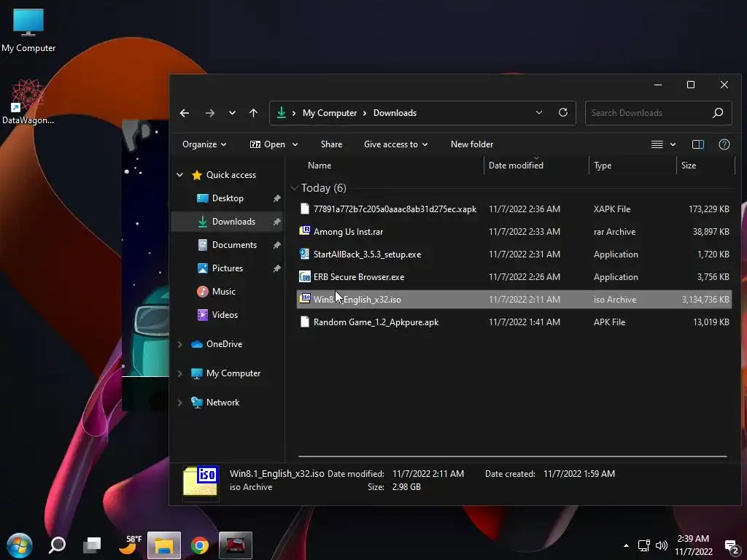Image resolution: width=747 pixels, height=560 pixels.
Task: Select Quick access in navigation pane
Action: pos(224,175)
